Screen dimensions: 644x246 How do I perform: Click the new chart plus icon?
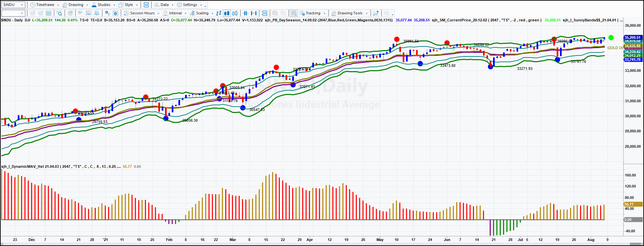[x=376, y=13]
